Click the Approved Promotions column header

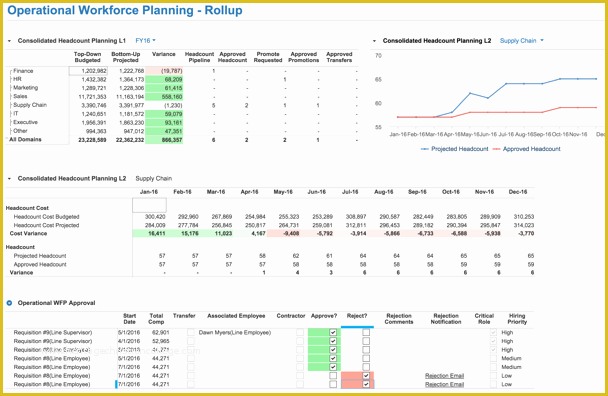coord(304,57)
